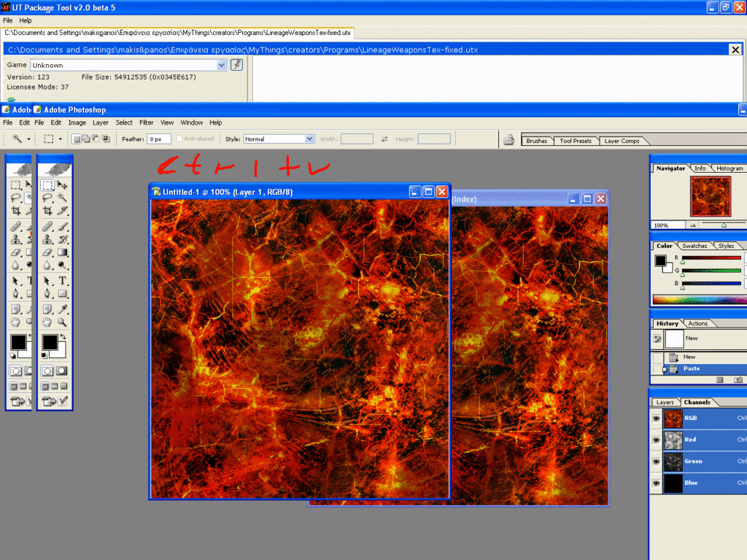Select the Magic Wand tool
The width and height of the screenshot is (747, 560).
point(63,198)
